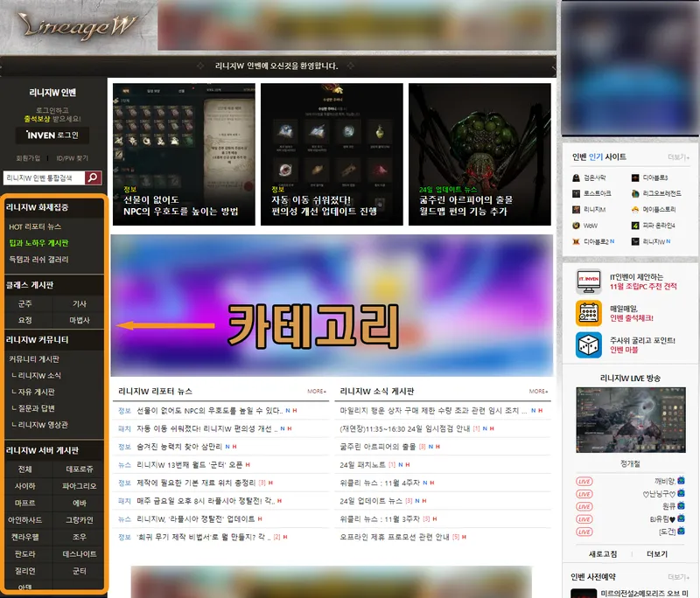Screen dimensions: 700x598
Task: Open the 리니지W site icon in popular sites
Action: tap(635, 241)
